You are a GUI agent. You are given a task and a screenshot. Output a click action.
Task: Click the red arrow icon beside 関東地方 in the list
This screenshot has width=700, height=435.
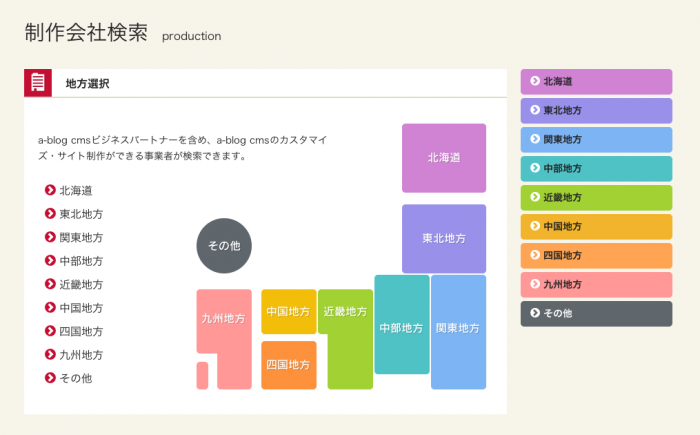pos(50,237)
